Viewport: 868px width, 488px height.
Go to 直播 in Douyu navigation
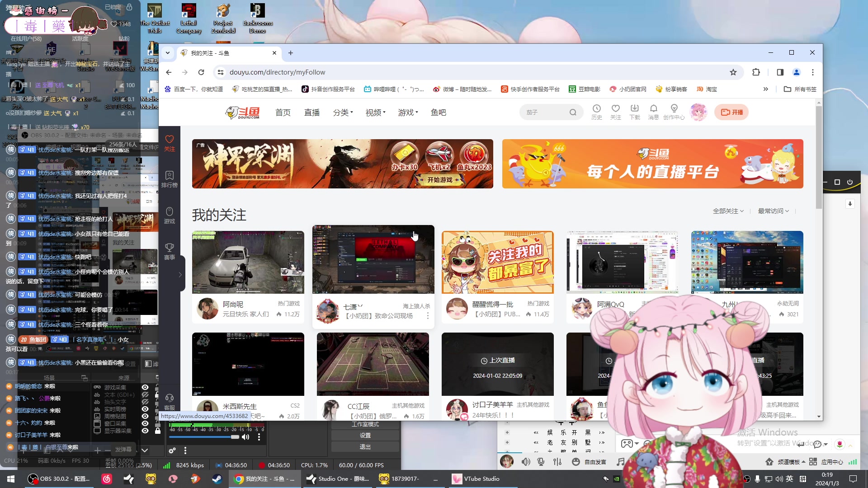pyautogui.click(x=312, y=113)
